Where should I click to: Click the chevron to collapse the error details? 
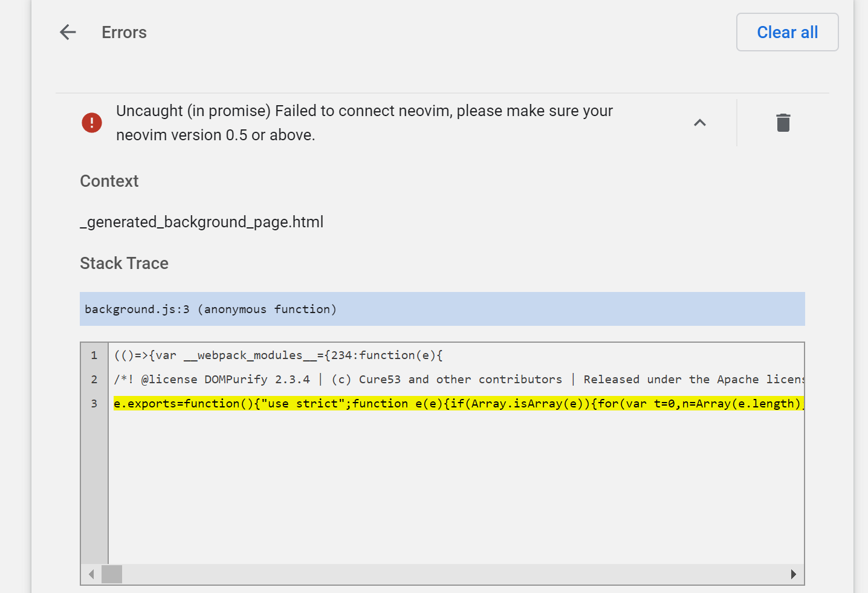coord(699,123)
